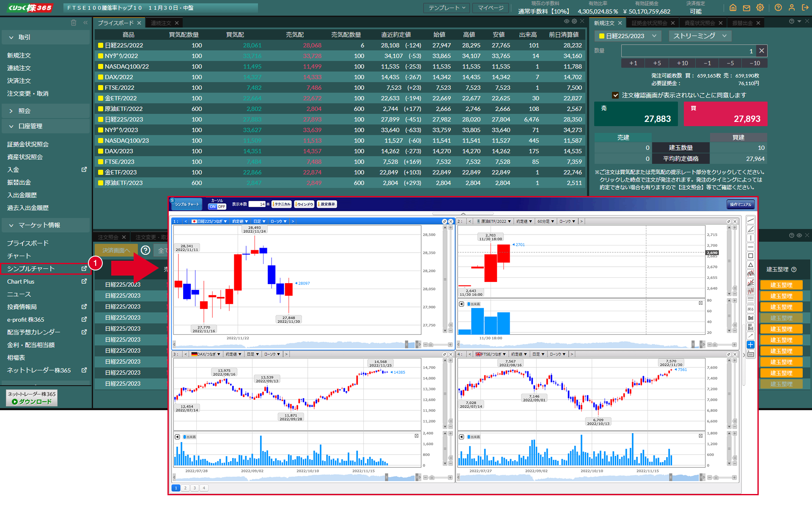Image resolution: width=812 pixels, height=516 pixels.
Task: Select chart page 2 button
Action: [x=185, y=488]
